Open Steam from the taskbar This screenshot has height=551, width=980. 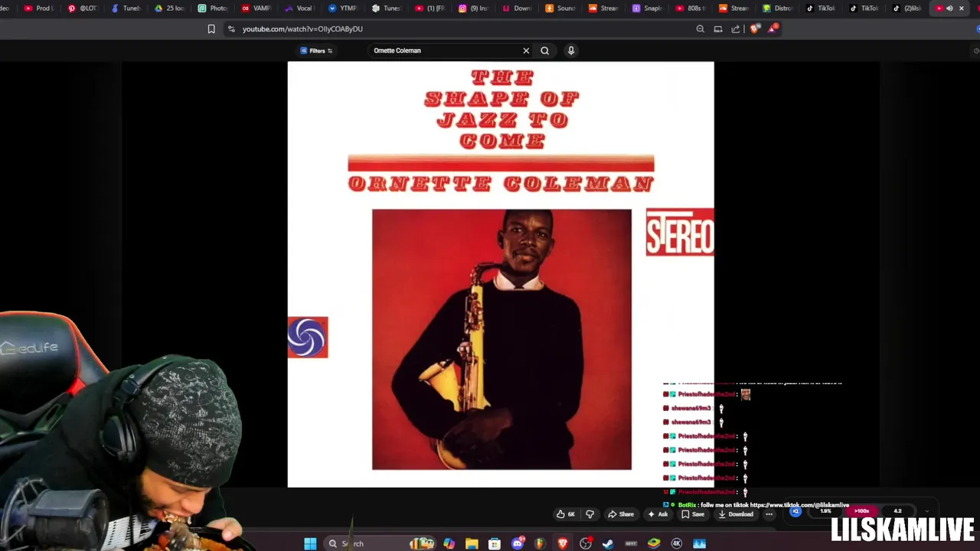608,543
